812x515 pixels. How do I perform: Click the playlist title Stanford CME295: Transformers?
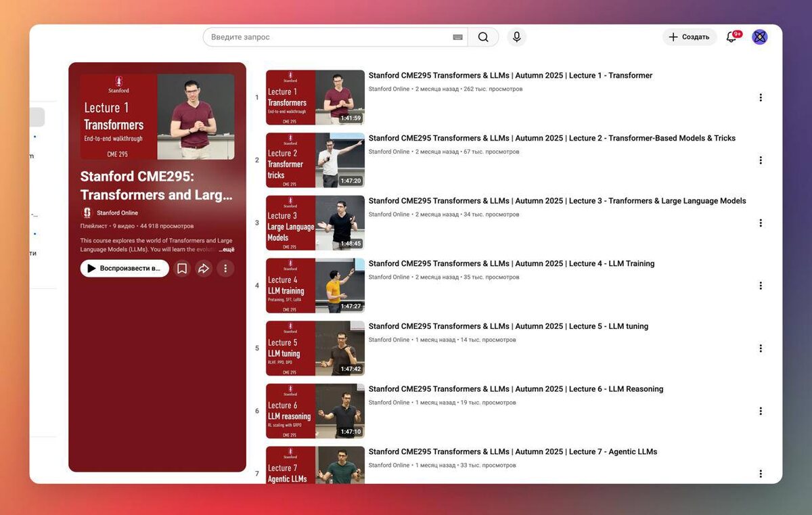tap(156, 185)
